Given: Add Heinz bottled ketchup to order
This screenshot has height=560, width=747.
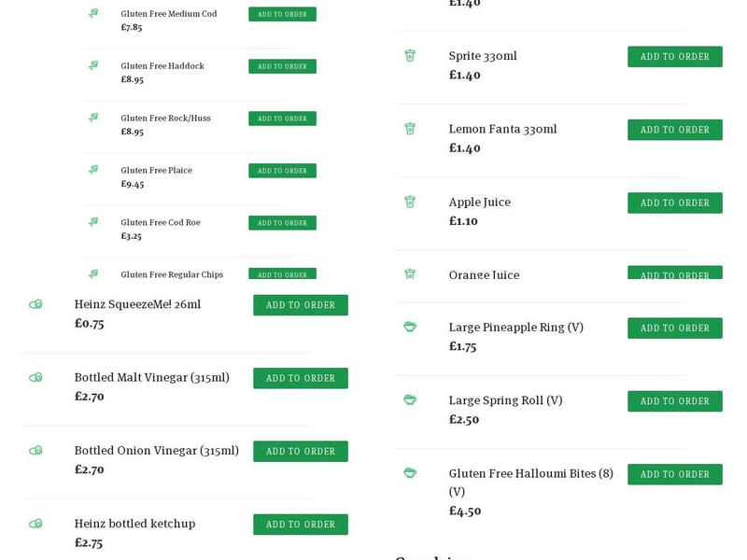Looking at the screenshot, I should [x=300, y=525].
